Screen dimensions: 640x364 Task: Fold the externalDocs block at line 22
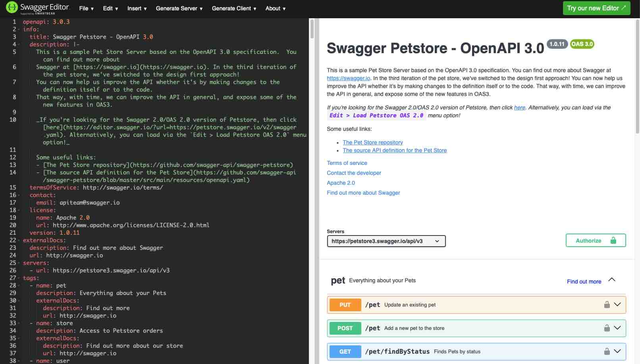point(19,240)
